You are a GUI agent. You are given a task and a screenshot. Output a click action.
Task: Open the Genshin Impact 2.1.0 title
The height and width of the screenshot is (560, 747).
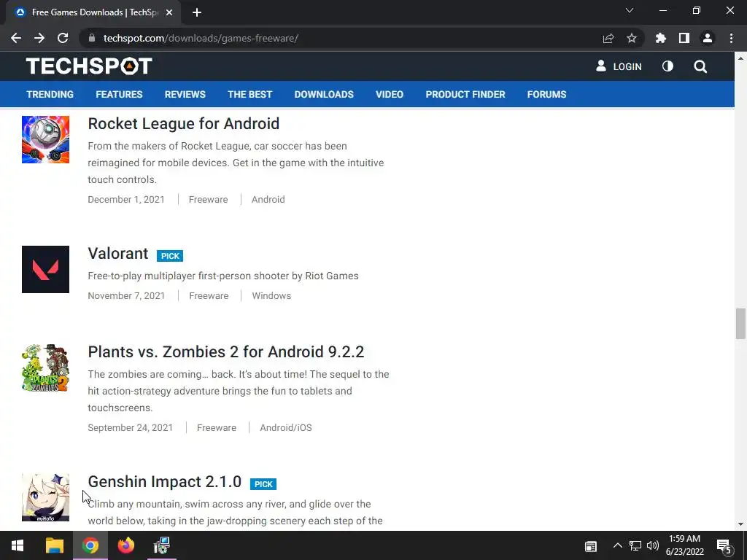(x=164, y=481)
